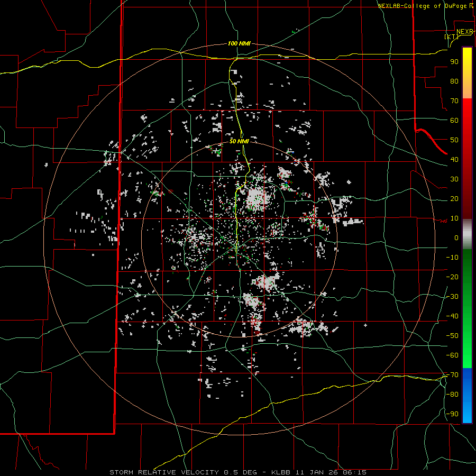This screenshot has width=476, height=476.
Task: Select the -90 label on the velocity scale
Action: [452, 414]
